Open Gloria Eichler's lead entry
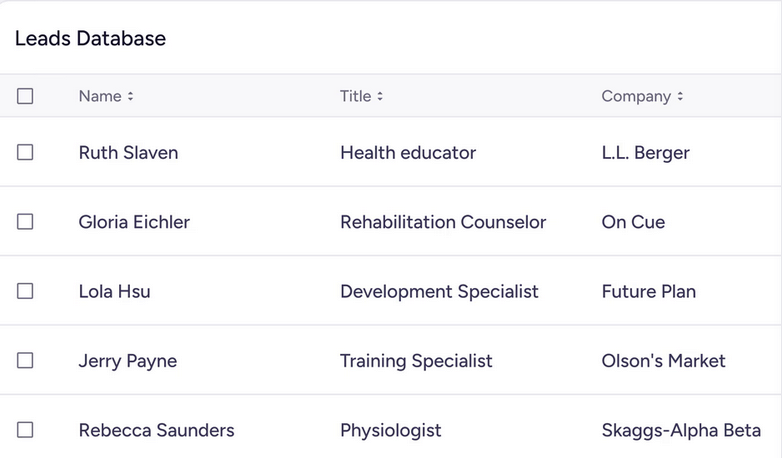Screen dimensions: 782x458 click(x=134, y=222)
